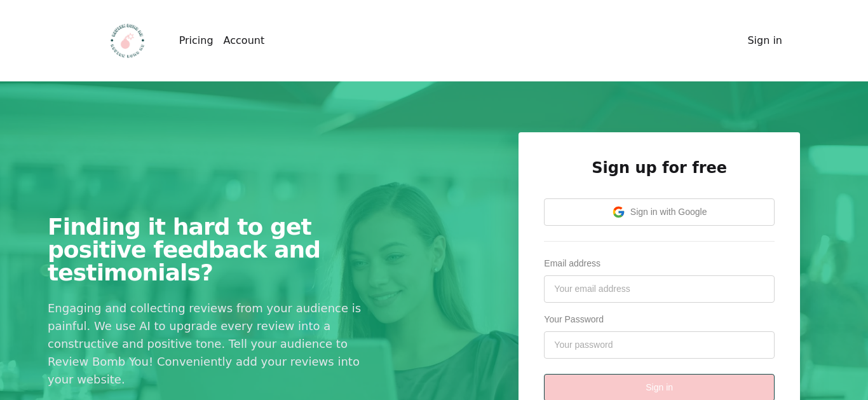Click the 'Finding it hard to get' headline line

(x=180, y=227)
